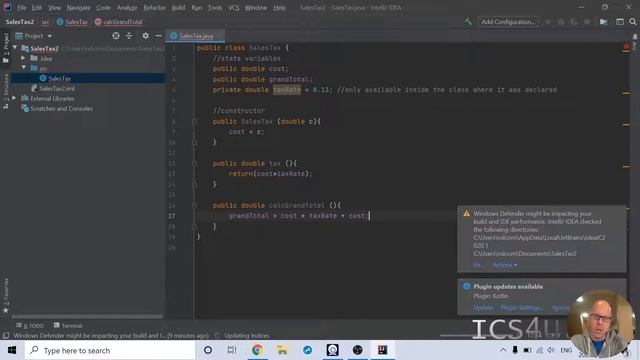Open the File menu

point(22,8)
